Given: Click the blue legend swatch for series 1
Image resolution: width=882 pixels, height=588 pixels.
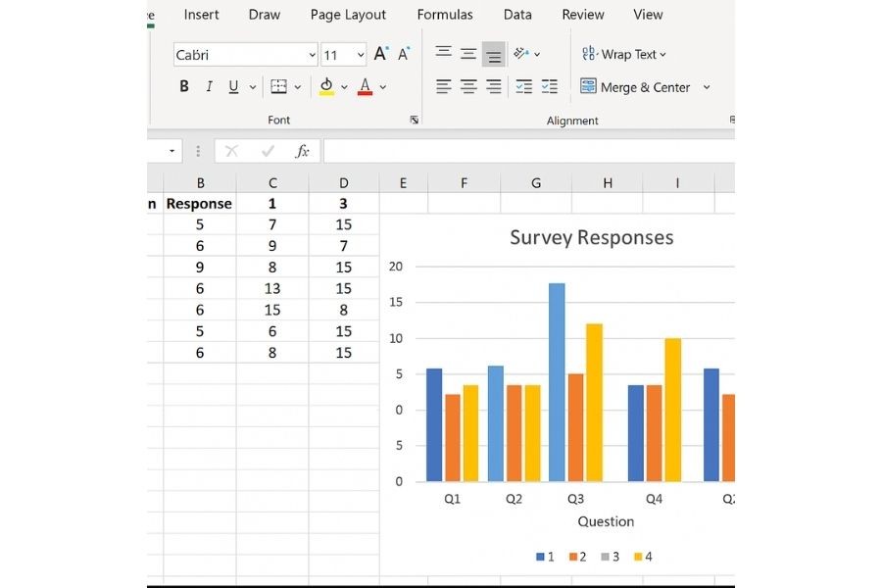Looking at the screenshot, I should pos(540,557).
